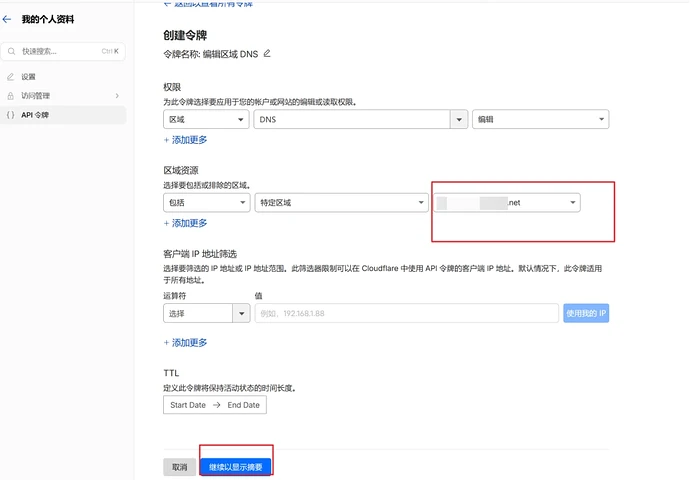Select API 令牌 in the sidebar
This screenshot has width=690, height=480.
click(x=63, y=115)
